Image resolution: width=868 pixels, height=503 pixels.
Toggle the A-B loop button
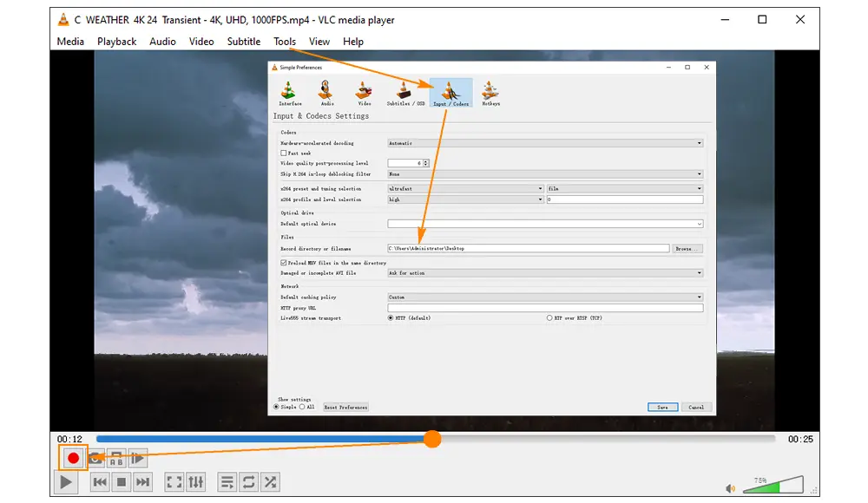116,458
